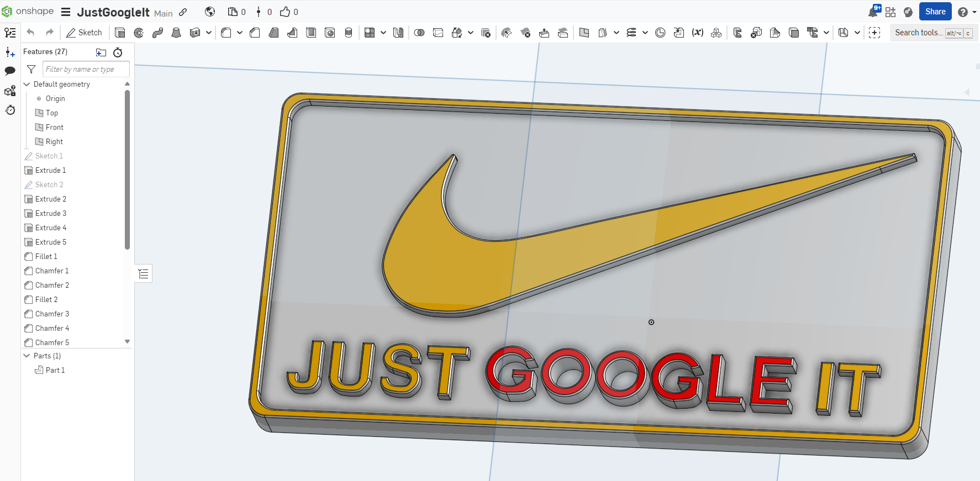Select the Replace face tool

click(563, 33)
